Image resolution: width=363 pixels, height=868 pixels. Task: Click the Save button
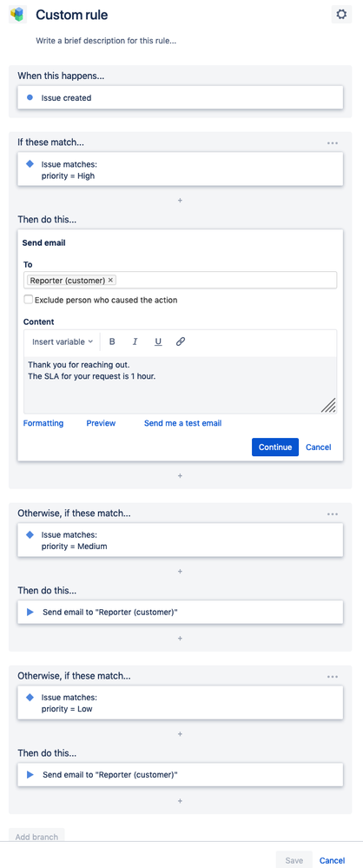(x=294, y=860)
